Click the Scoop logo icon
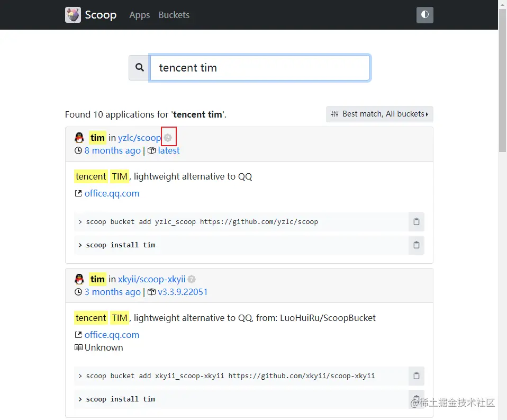507x420 pixels. 73,15
